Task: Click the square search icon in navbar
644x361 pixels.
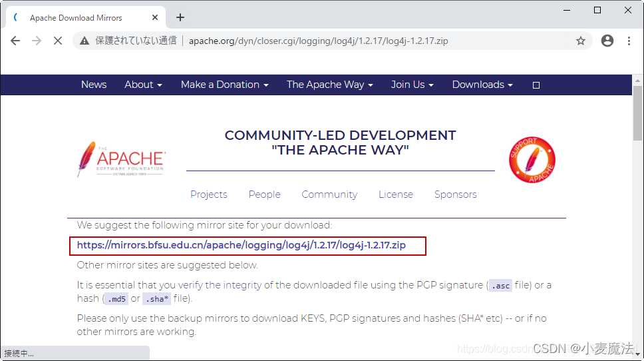Action: (536, 85)
